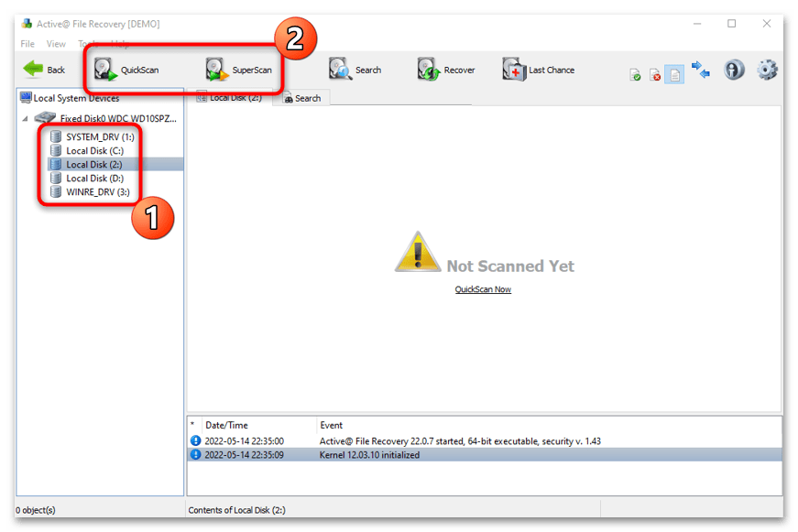
Task: Click the document with red X icon
Action: click(655, 75)
